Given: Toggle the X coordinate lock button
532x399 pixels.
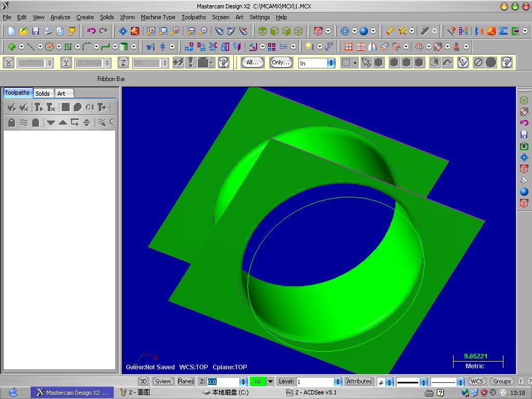Looking at the screenshot, I should [8, 63].
